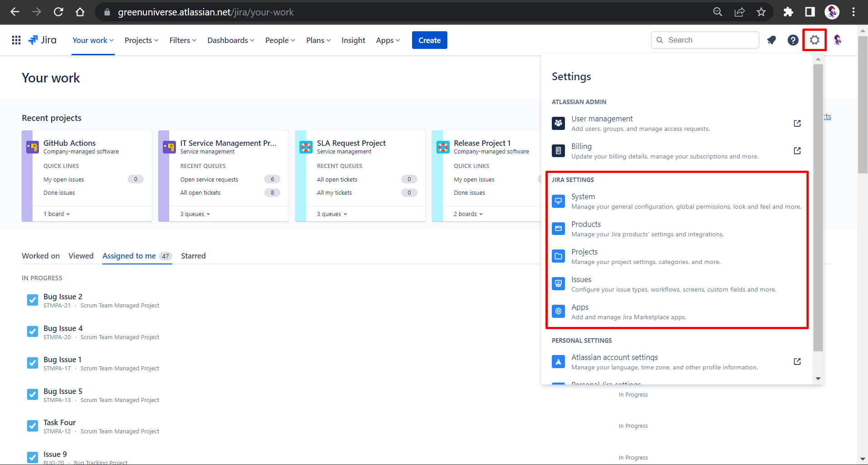
Task: Click the Search input field
Action: tap(705, 40)
